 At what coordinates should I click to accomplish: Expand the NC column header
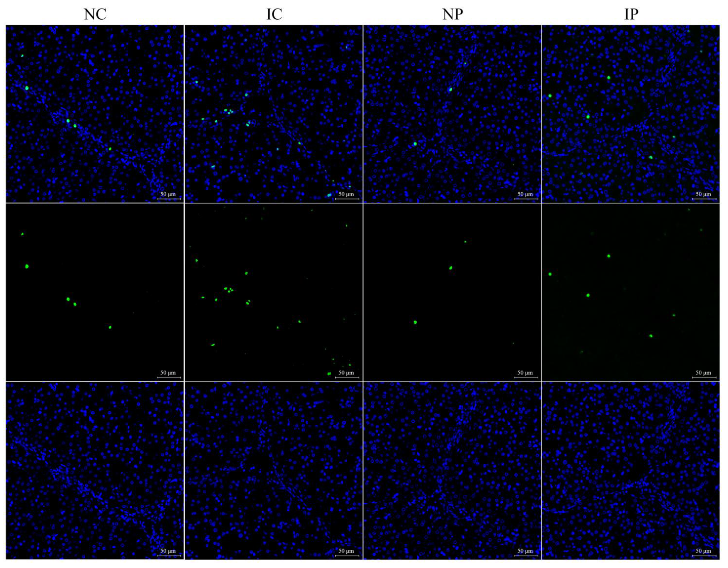(94, 14)
